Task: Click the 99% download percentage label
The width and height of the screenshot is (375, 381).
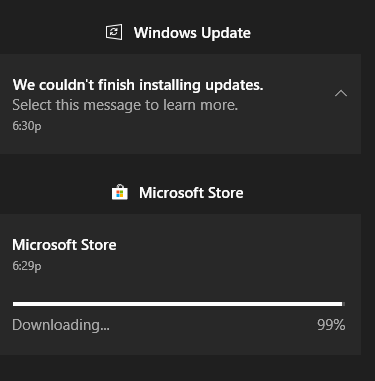Action: tap(331, 325)
